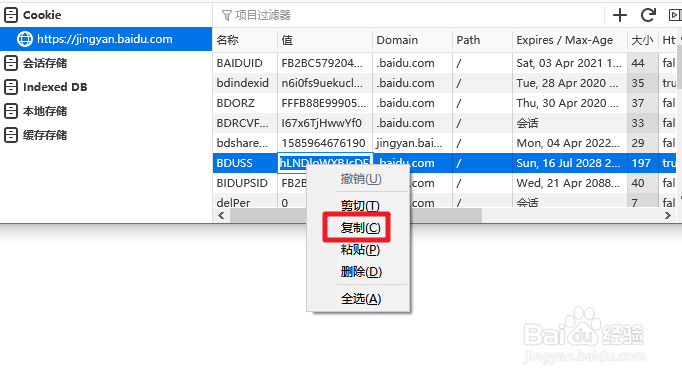Open the 缓存存储 storage category
The width and height of the screenshot is (682, 380).
pyautogui.click(x=106, y=135)
